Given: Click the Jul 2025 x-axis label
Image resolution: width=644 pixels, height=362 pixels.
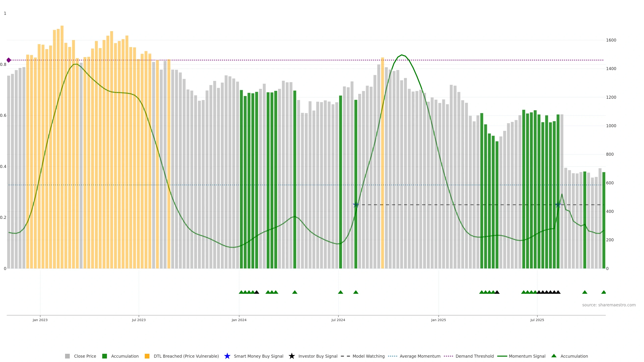Looking at the screenshot, I should point(537,320).
